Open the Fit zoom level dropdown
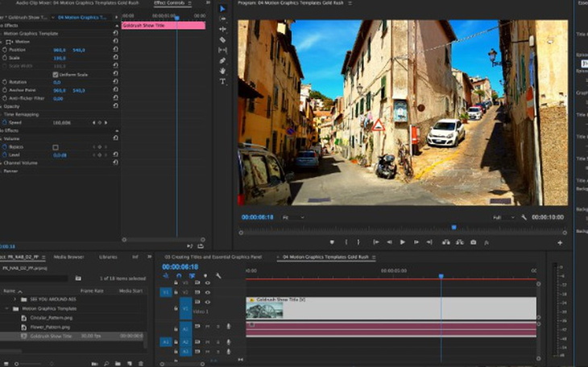The width and height of the screenshot is (588, 367). [x=292, y=217]
